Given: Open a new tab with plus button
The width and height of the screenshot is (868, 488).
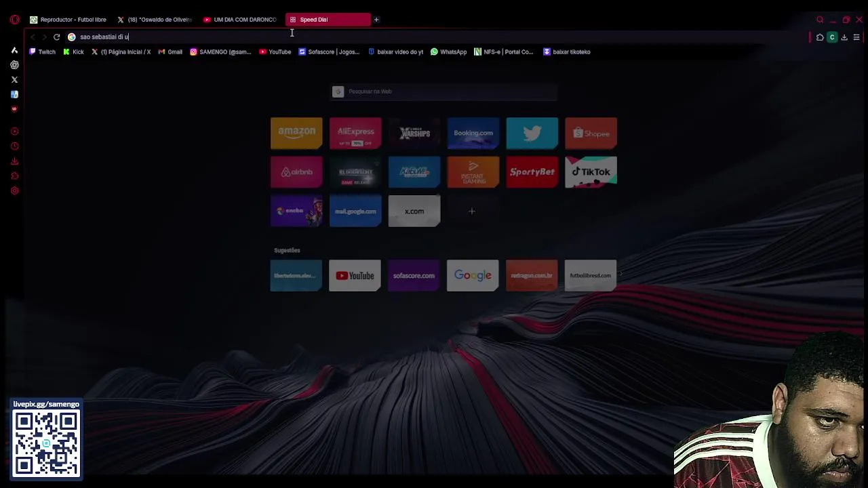Looking at the screenshot, I should (x=376, y=20).
